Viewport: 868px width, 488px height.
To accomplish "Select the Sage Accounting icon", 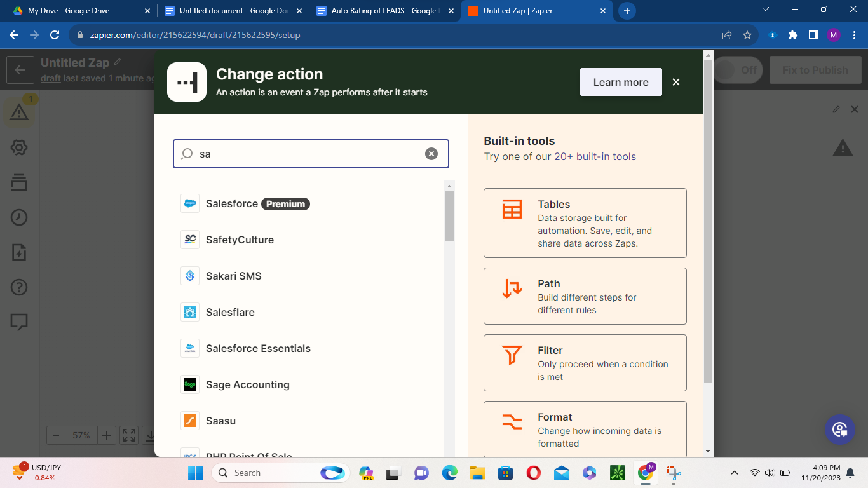I will pyautogui.click(x=190, y=384).
